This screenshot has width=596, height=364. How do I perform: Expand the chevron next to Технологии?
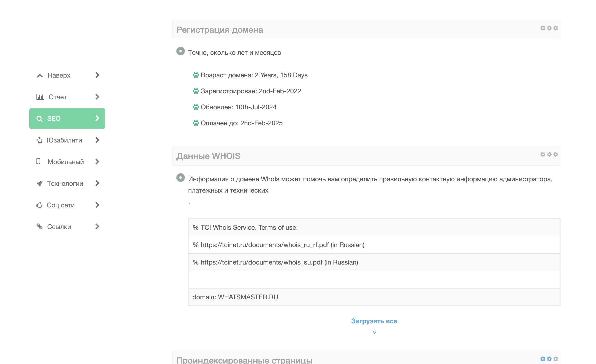pyautogui.click(x=97, y=183)
